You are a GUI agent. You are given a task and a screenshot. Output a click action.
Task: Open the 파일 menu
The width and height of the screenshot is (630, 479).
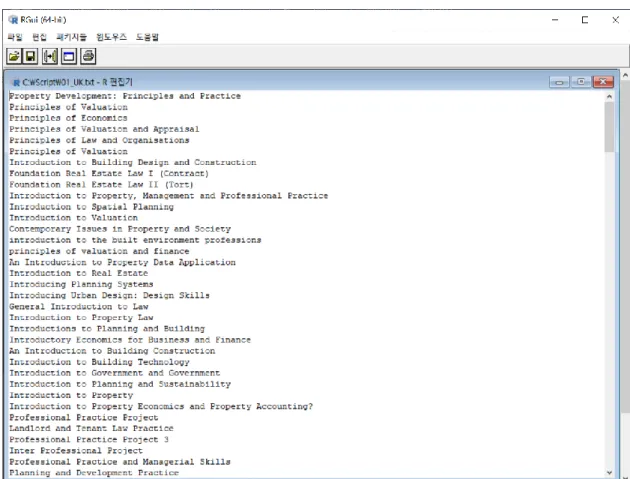15,37
